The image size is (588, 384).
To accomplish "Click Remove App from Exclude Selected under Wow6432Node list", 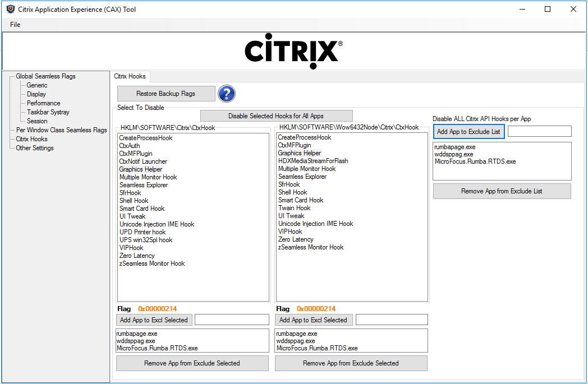I will pos(351,363).
